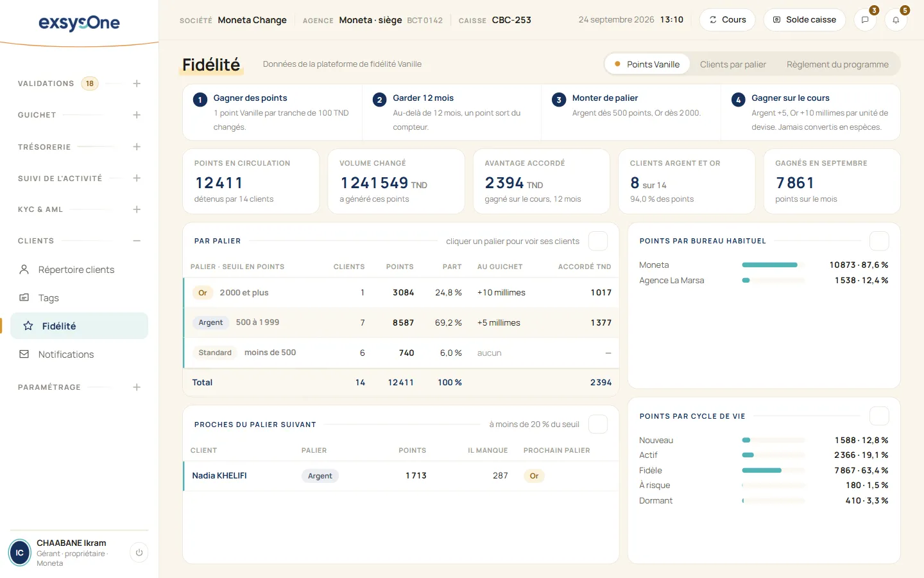Click the Tags sidebar icon
This screenshot has width=924, height=578.
[24, 298]
